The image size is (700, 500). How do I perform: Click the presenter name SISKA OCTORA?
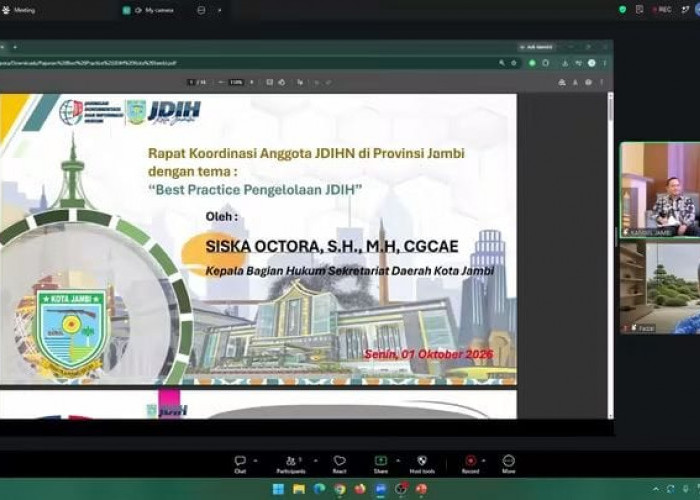click(x=332, y=246)
